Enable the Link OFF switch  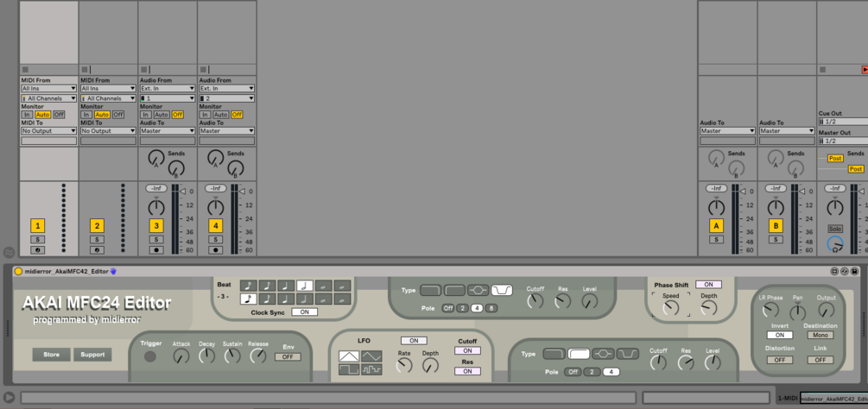(x=820, y=360)
